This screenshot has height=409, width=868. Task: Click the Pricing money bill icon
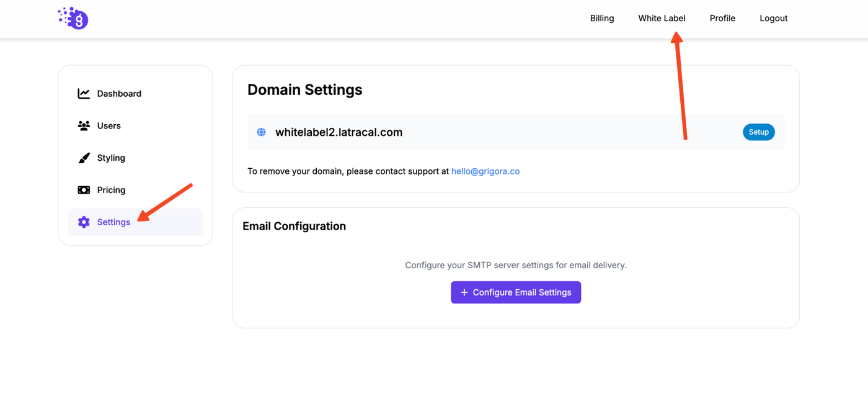pos(84,190)
